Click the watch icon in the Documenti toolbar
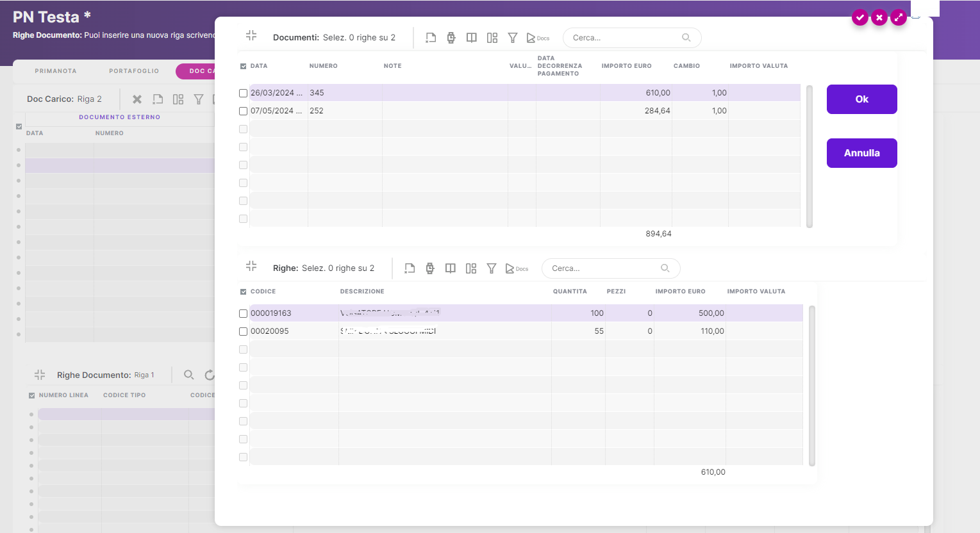 pos(451,38)
